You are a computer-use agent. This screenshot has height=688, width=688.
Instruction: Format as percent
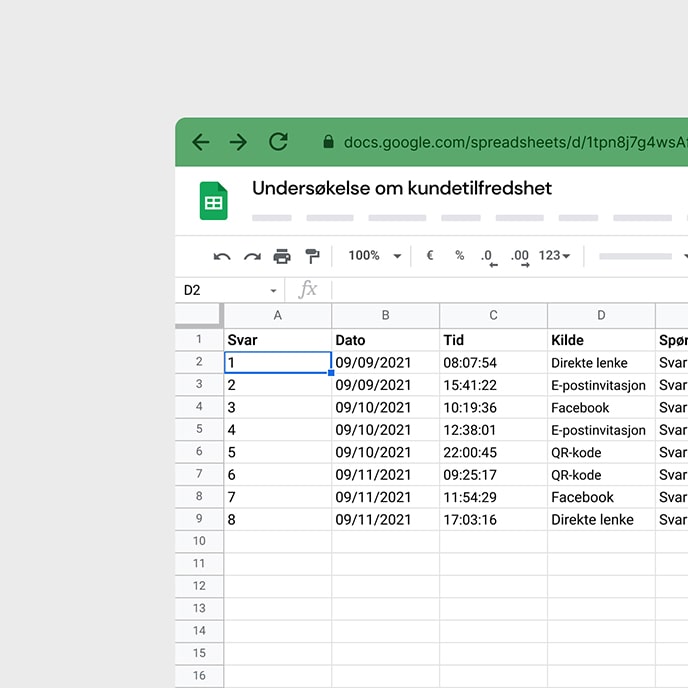[459, 255]
